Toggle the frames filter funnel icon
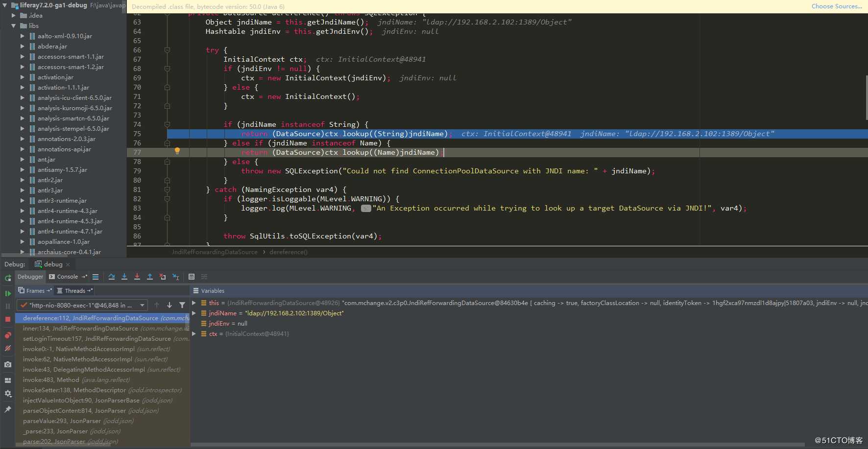This screenshot has width=868, height=449. pyautogui.click(x=182, y=305)
